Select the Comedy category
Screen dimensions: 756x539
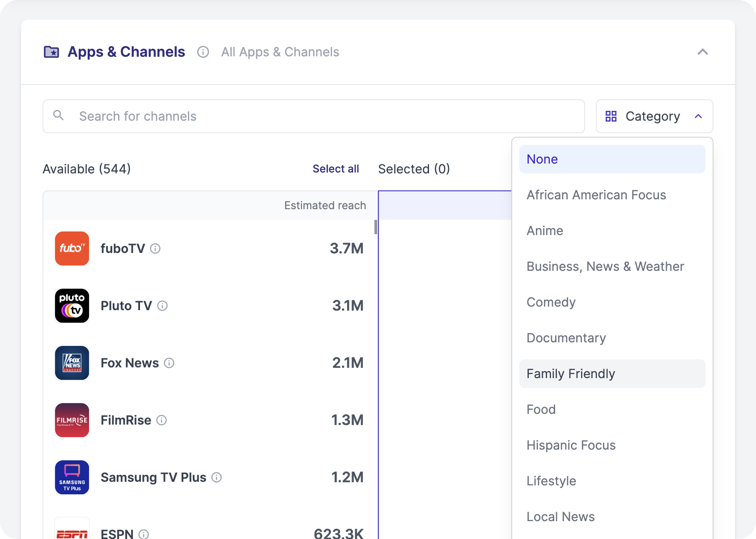[612, 302]
